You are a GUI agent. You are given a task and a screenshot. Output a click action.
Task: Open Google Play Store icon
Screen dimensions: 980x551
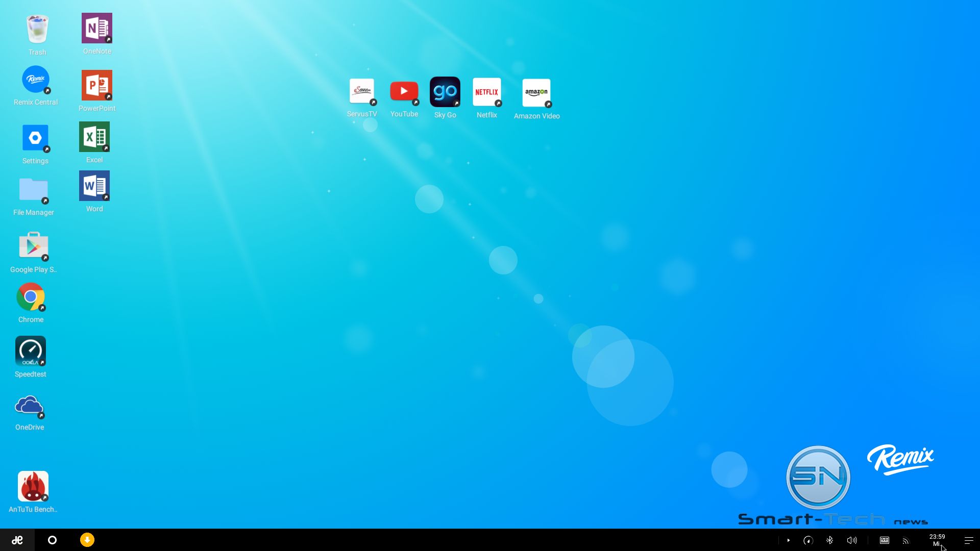34,246
